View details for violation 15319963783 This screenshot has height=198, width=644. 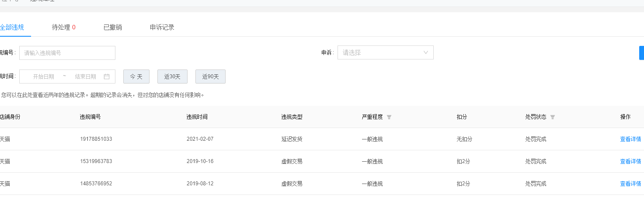(630, 161)
